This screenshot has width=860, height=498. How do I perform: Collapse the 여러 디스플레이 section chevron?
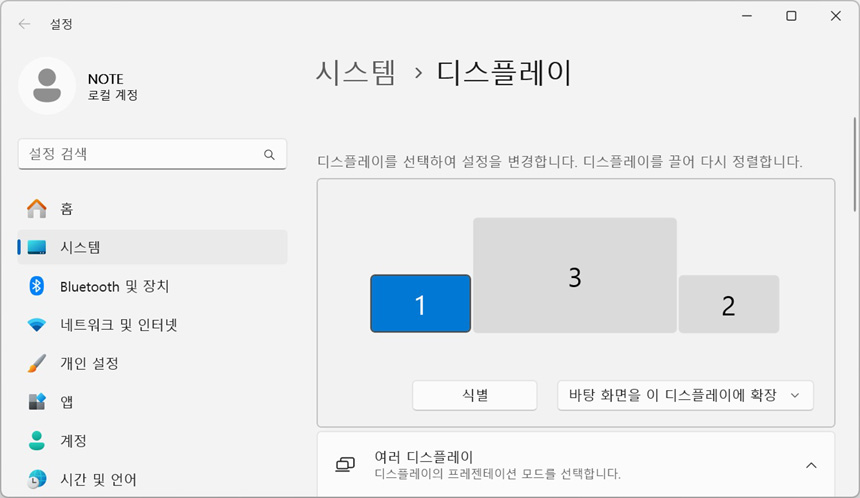(811, 465)
